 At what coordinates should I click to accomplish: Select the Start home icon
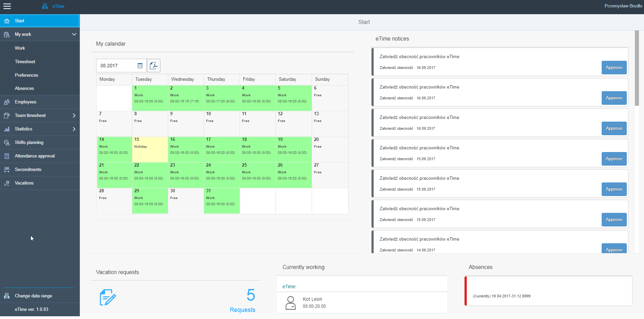(x=7, y=21)
